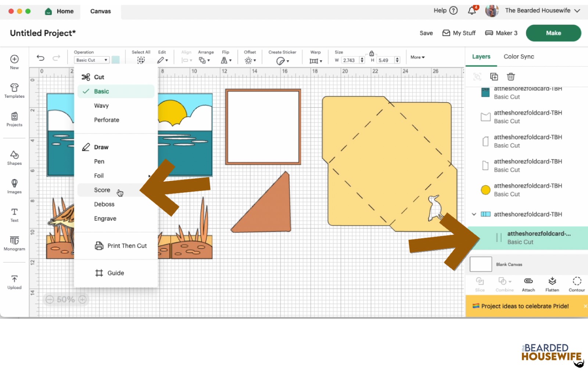Zoom out with minus icon
588x374 pixels.
pos(50,299)
